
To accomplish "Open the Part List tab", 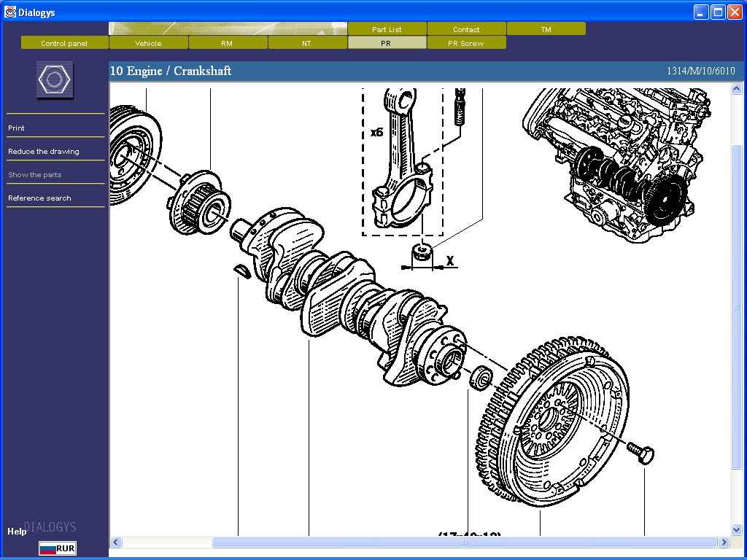I will (x=387, y=29).
